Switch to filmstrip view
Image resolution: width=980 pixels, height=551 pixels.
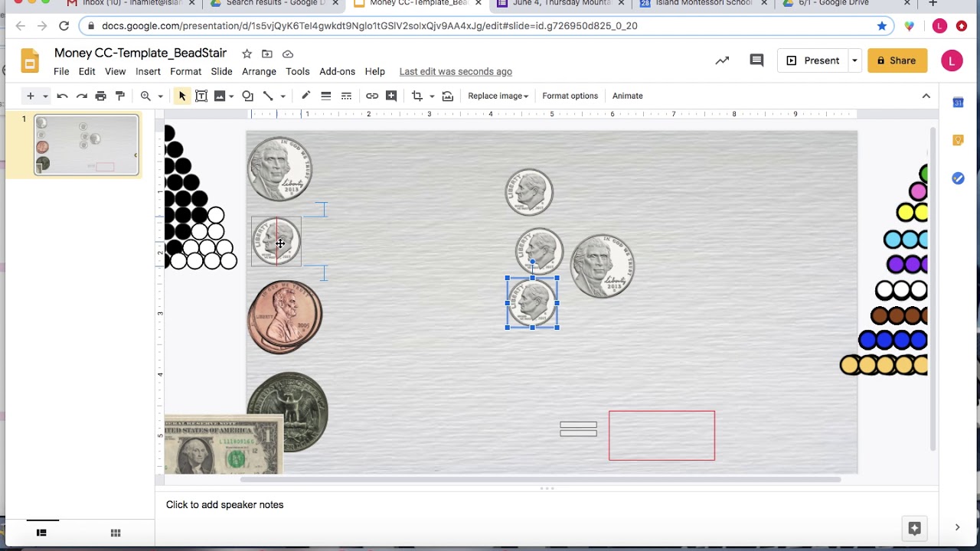[x=41, y=533]
